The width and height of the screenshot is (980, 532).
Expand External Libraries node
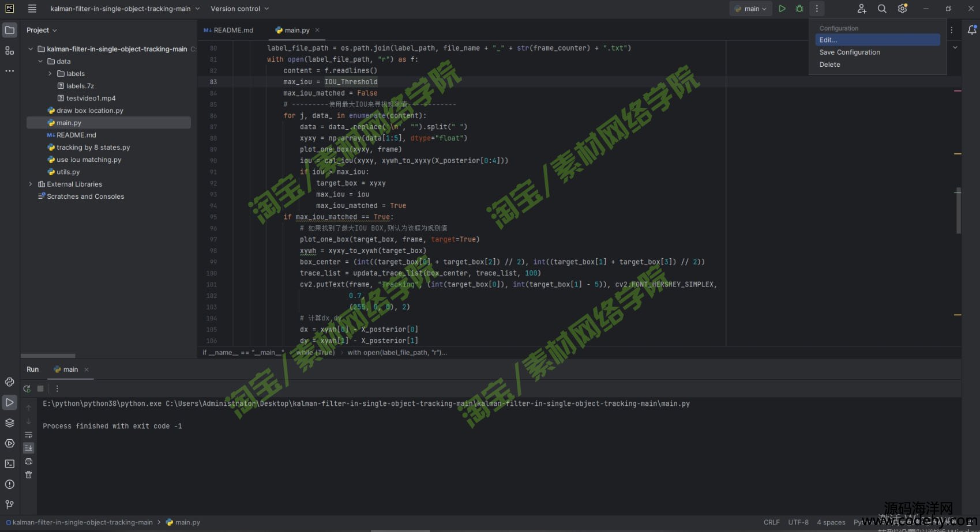pyautogui.click(x=31, y=184)
